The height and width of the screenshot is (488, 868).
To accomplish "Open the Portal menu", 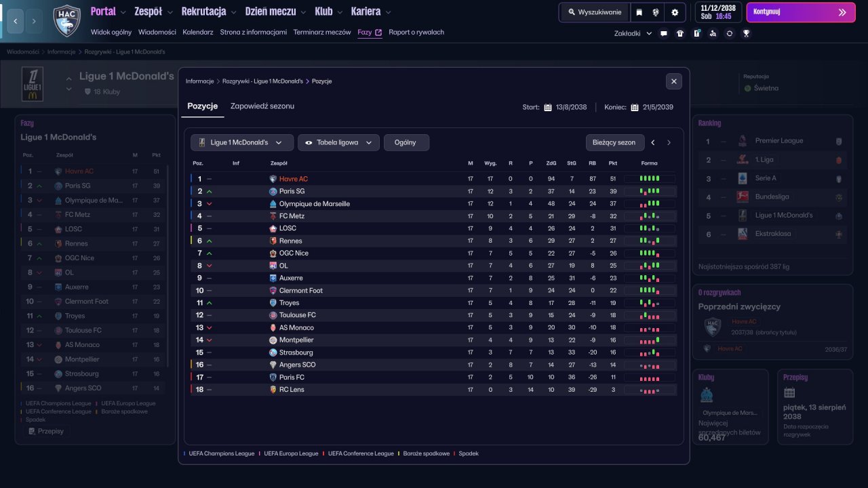I will (108, 12).
